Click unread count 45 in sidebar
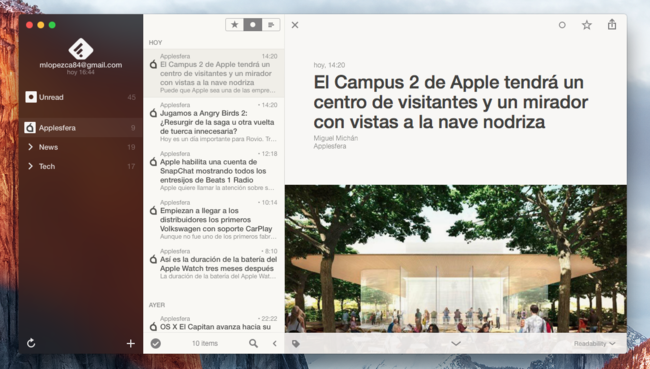Viewport: 650px width, 369px height. 132,97
